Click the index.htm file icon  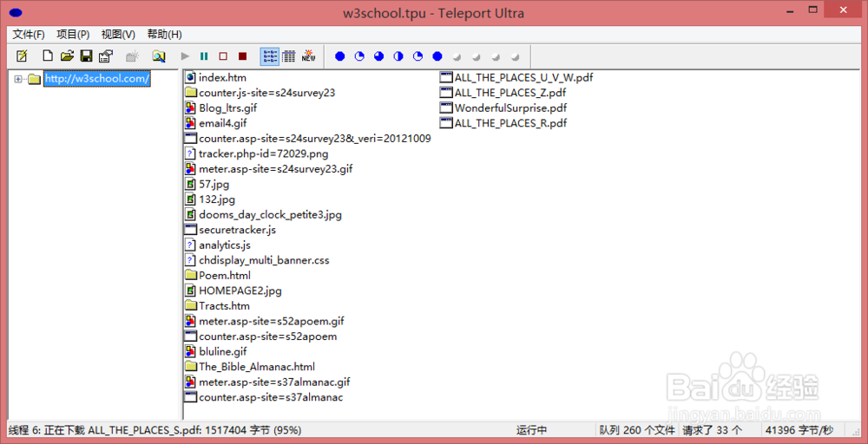coord(190,77)
